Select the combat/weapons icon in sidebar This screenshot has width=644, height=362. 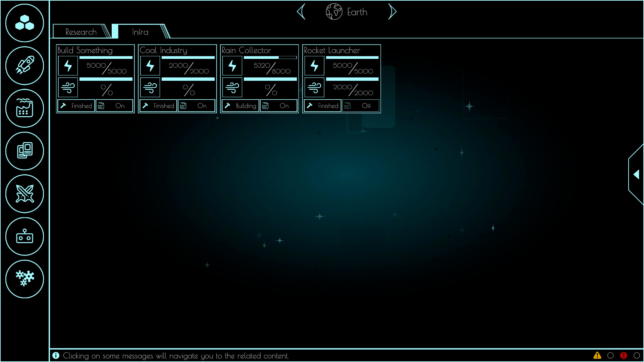click(24, 194)
